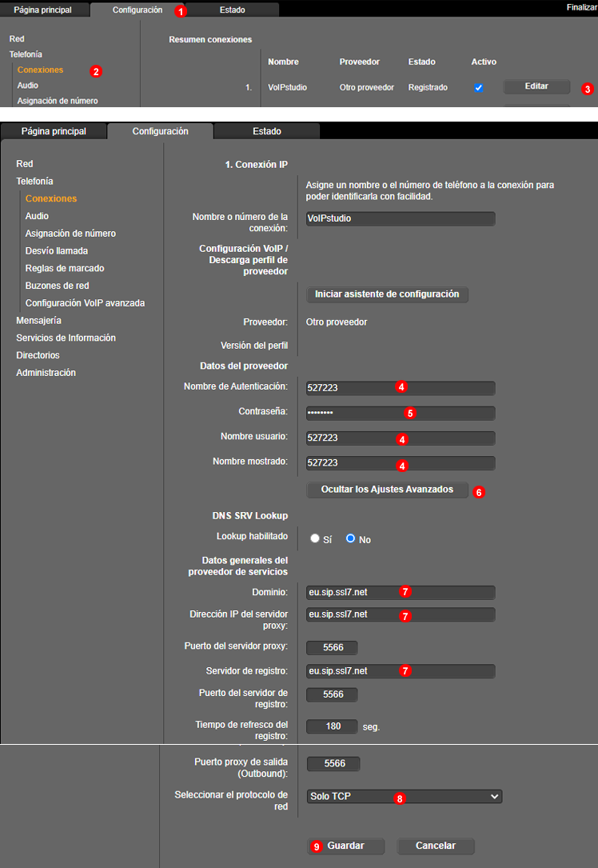This screenshot has width=598, height=868.
Task: Click Cancelar button
Action: coord(436,846)
